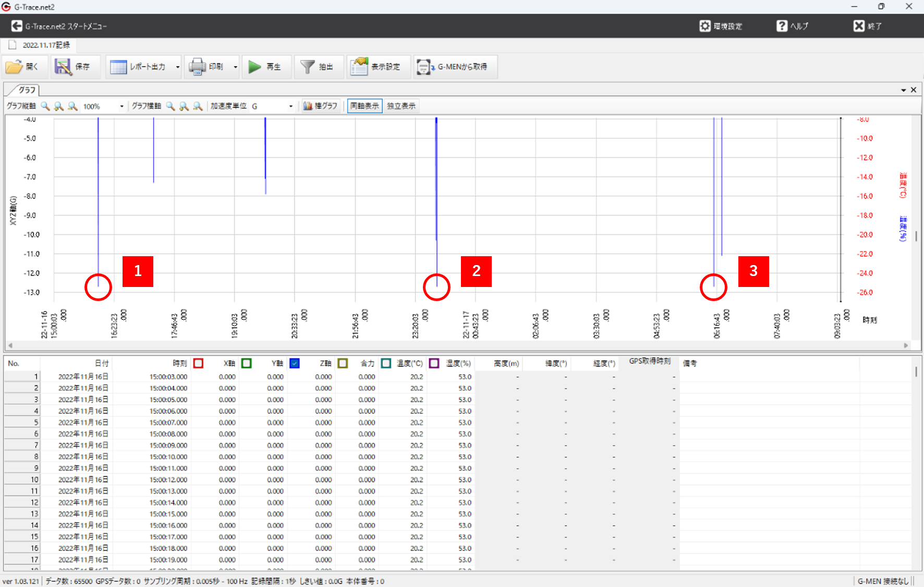Expand the 印刷 dropdown arrow

tap(235, 67)
